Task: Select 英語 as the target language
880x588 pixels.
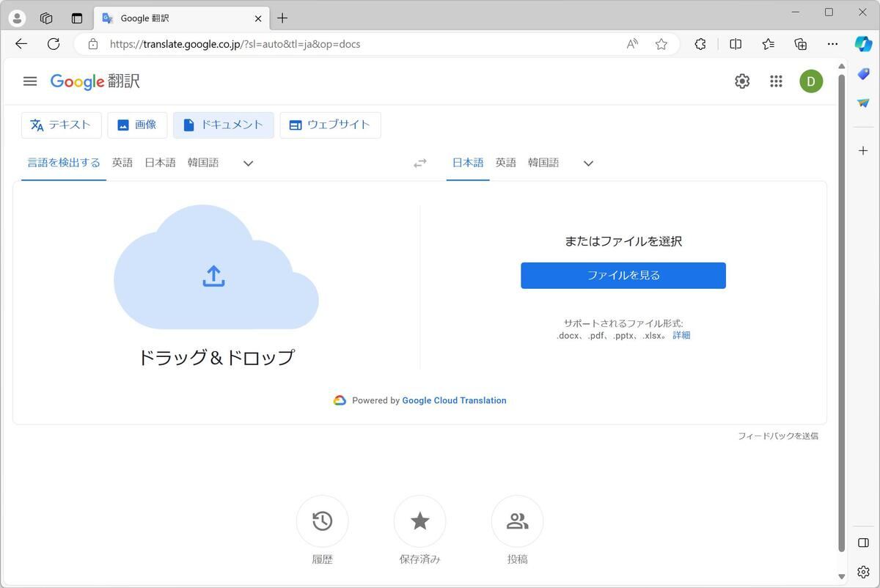Action: click(506, 163)
